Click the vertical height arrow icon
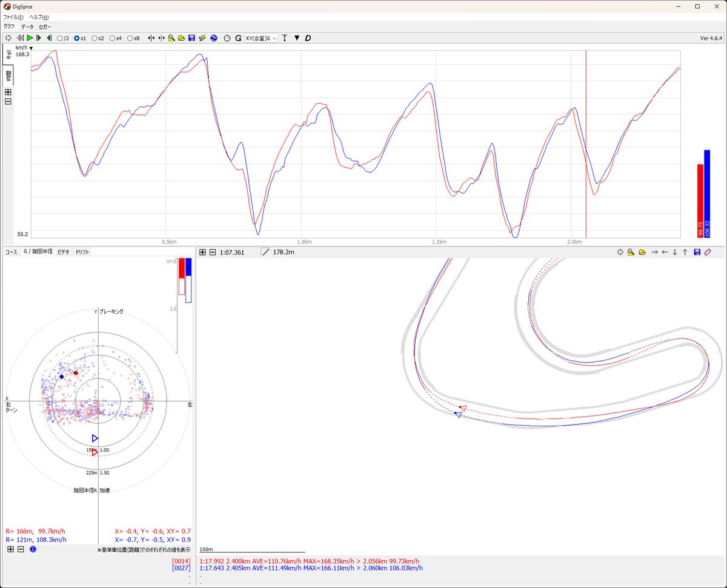 [285, 38]
